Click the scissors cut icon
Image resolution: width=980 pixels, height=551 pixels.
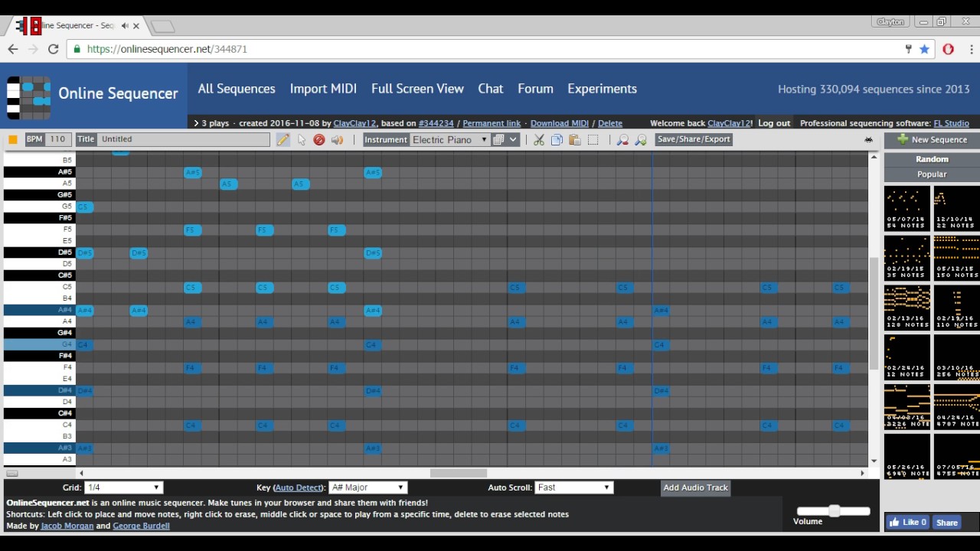click(x=539, y=140)
